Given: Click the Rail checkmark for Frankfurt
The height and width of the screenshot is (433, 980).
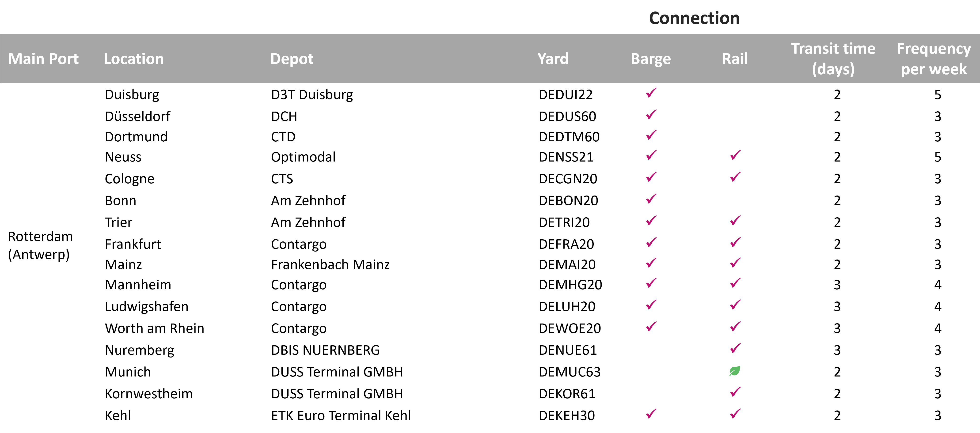Looking at the screenshot, I should coord(735,242).
